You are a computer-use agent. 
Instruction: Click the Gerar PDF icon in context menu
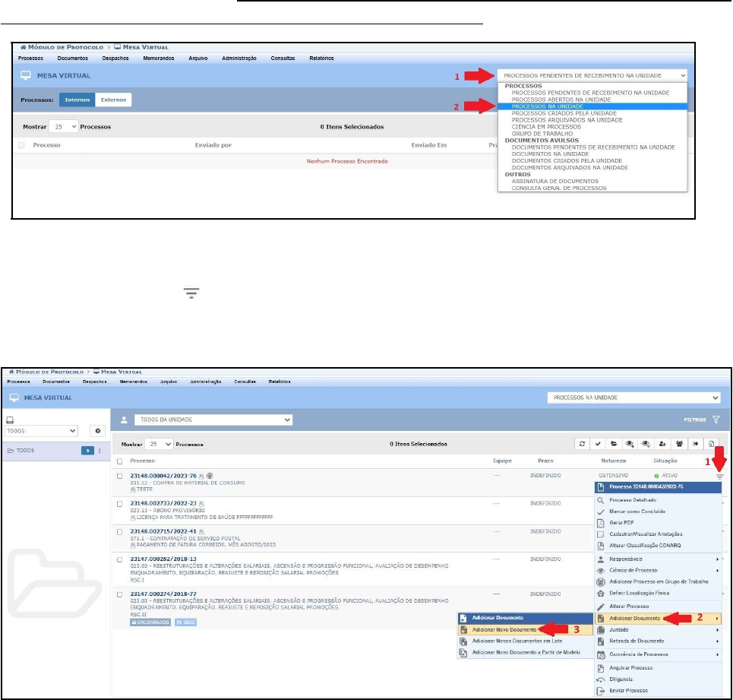pos(600,524)
